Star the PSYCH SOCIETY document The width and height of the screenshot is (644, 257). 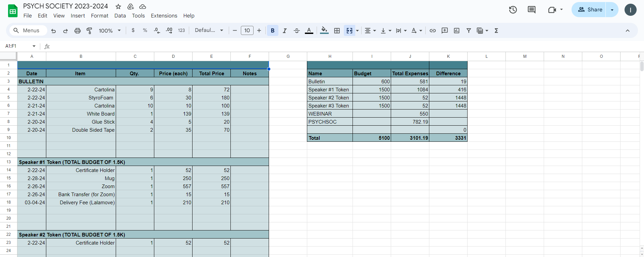118,6
